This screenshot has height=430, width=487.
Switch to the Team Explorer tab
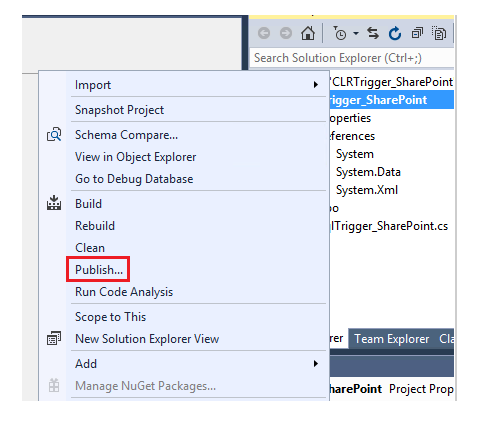tap(391, 339)
